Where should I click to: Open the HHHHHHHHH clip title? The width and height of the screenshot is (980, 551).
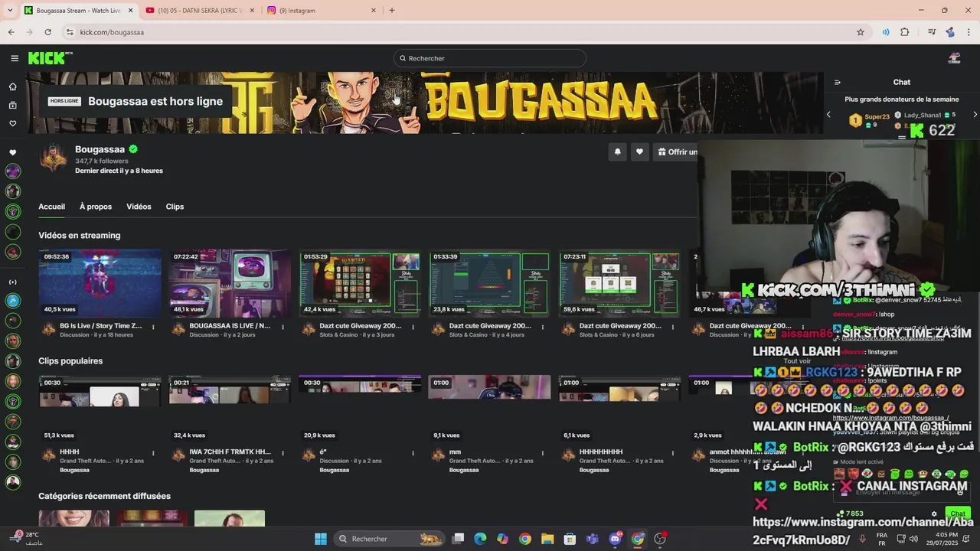click(601, 452)
